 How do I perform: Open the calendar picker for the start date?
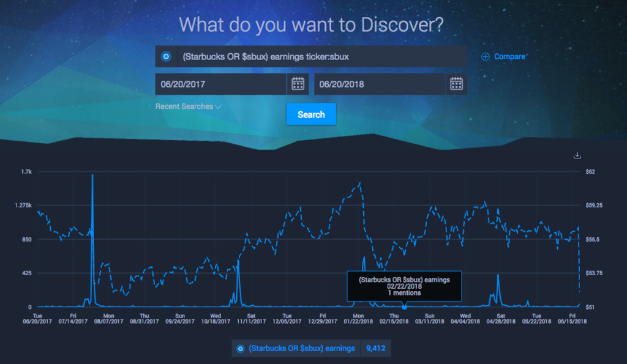pyautogui.click(x=298, y=84)
